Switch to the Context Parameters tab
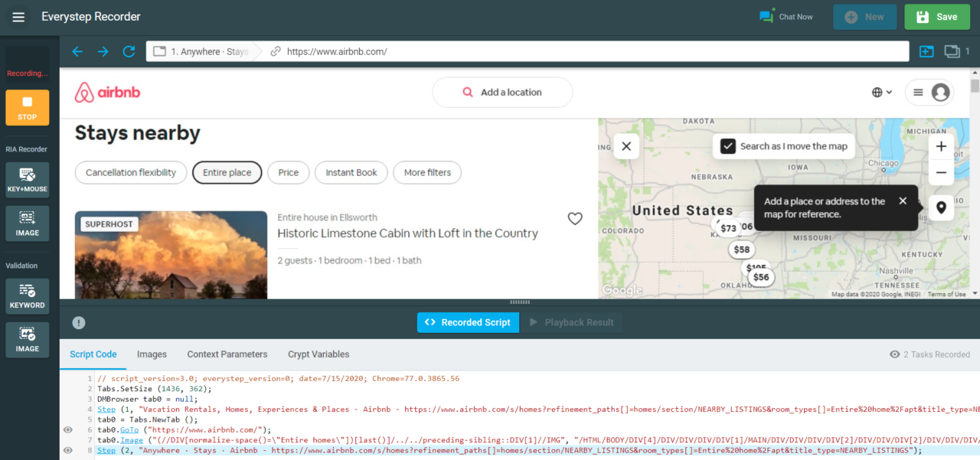Viewport: 980px width, 460px height. tap(227, 354)
